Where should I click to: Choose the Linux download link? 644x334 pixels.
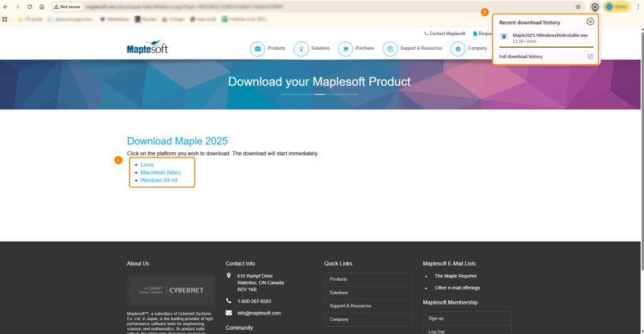click(x=147, y=165)
